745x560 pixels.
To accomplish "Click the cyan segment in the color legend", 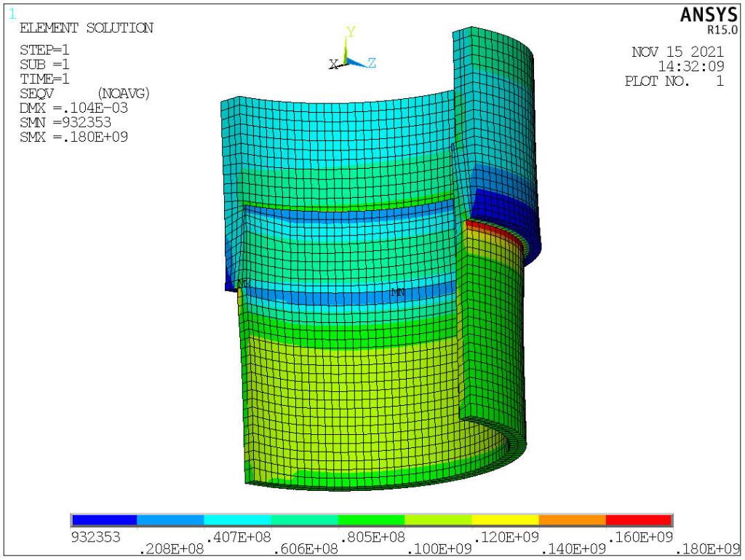I will (237, 520).
